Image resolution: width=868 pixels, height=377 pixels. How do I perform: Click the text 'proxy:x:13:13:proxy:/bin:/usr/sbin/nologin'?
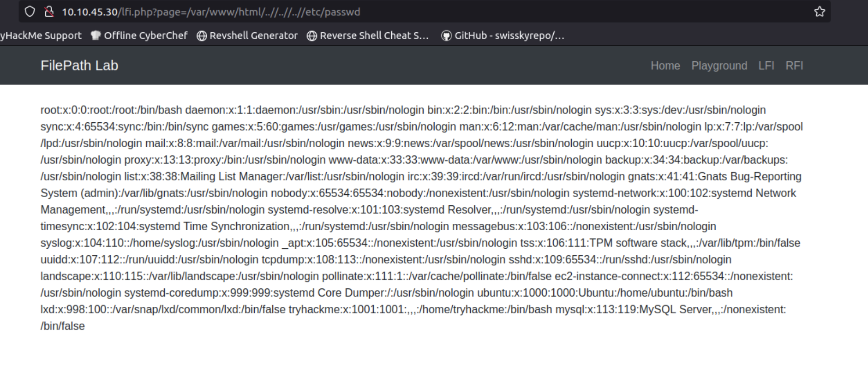[225, 160]
